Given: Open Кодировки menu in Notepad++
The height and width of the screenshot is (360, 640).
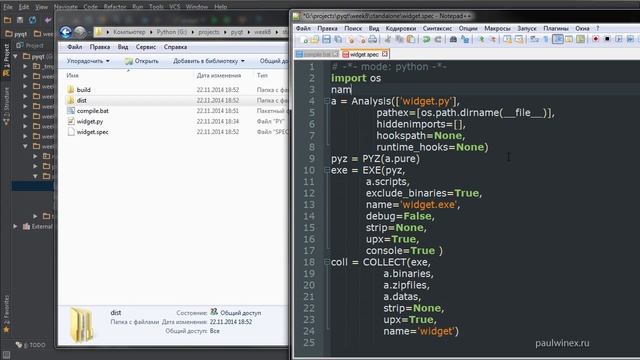Looking at the screenshot, I should [x=400, y=28].
